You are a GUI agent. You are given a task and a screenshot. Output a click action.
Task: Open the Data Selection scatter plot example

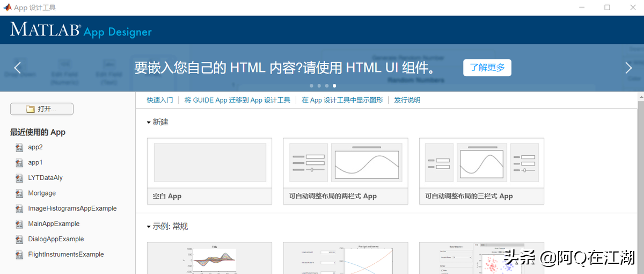coord(481,258)
